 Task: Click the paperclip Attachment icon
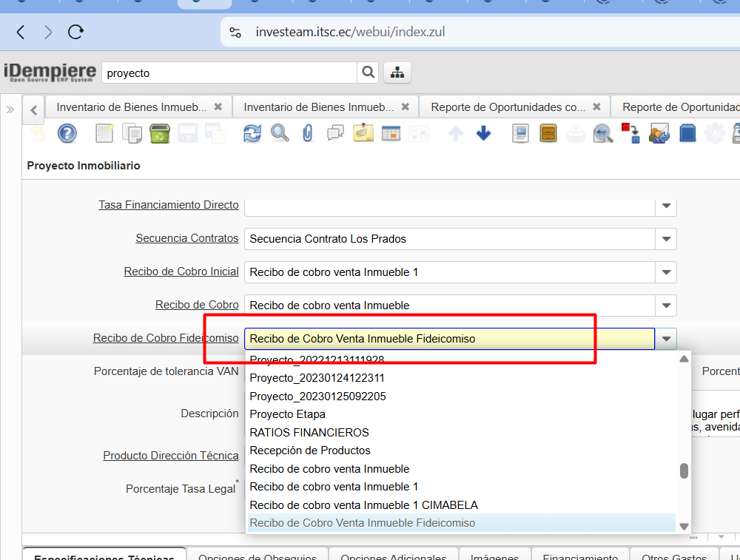tap(308, 134)
